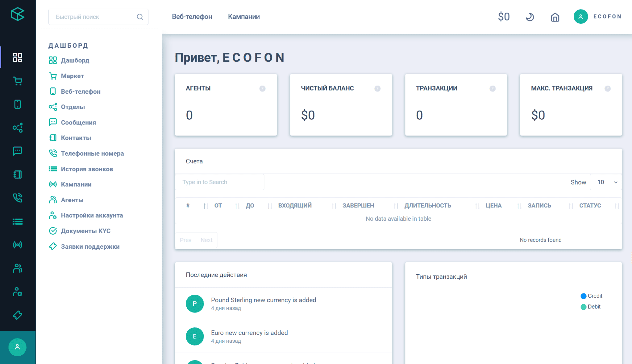Open account settings via dark sidebar user-gear icon
The image size is (632, 364).
pyautogui.click(x=18, y=292)
